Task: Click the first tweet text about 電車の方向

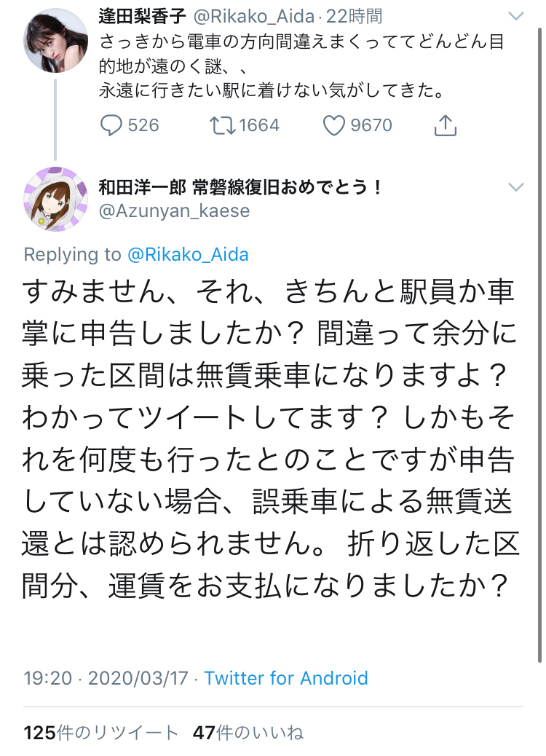Action: [x=301, y=66]
